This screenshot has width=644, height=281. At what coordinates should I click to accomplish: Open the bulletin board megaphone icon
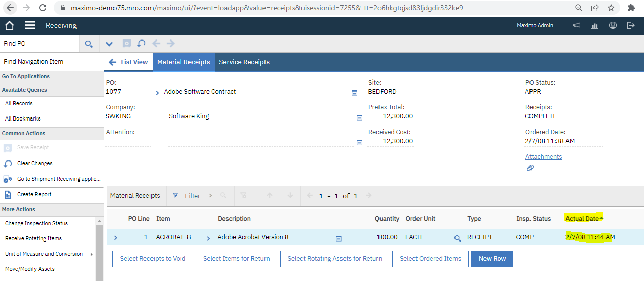(x=576, y=25)
